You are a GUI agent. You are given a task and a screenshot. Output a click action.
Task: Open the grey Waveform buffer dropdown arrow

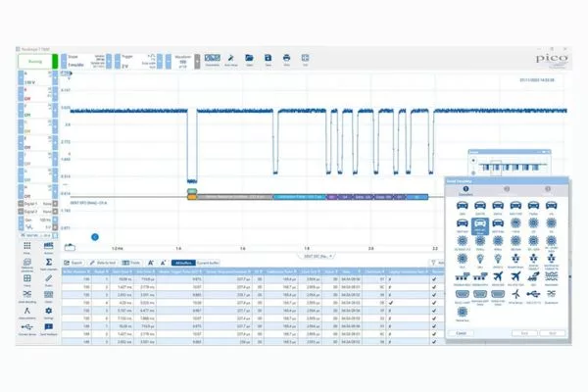click(x=197, y=61)
